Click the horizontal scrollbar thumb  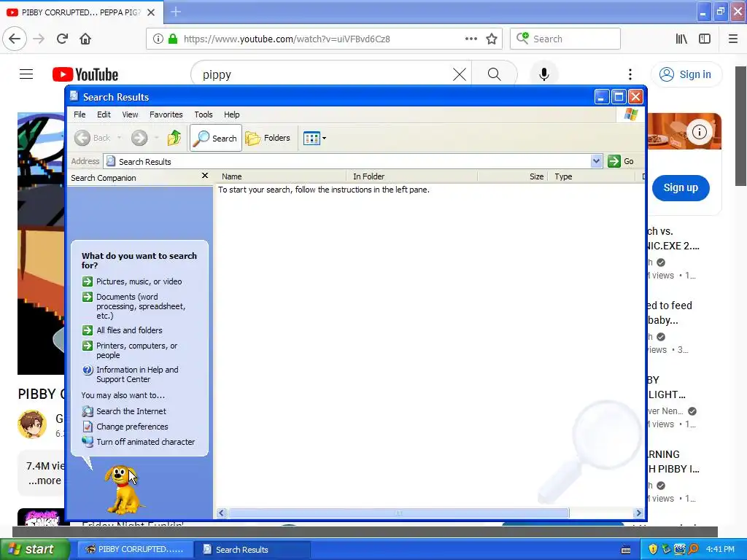[x=399, y=513]
